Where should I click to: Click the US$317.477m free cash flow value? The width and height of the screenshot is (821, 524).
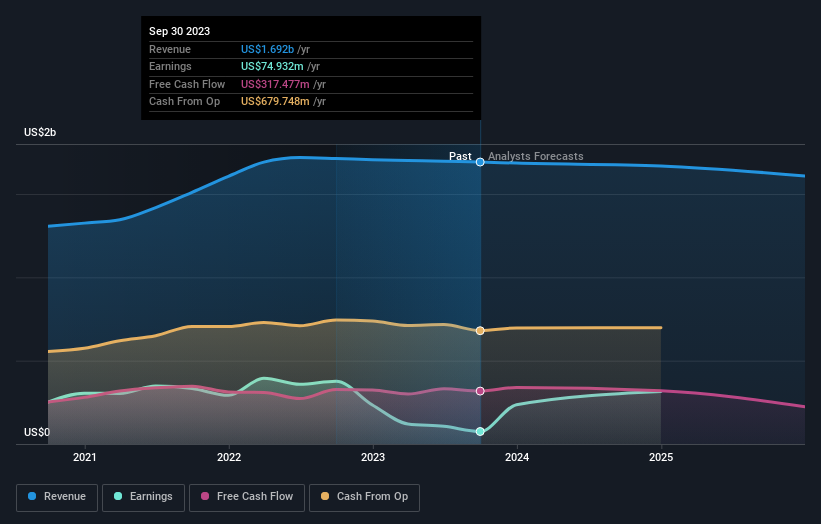tap(275, 84)
